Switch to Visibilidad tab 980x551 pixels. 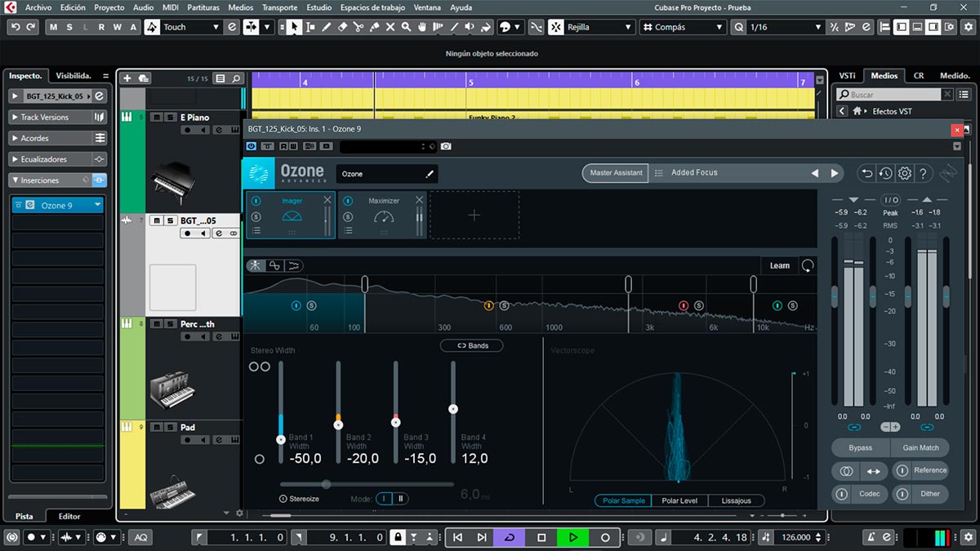[x=73, y=75]
